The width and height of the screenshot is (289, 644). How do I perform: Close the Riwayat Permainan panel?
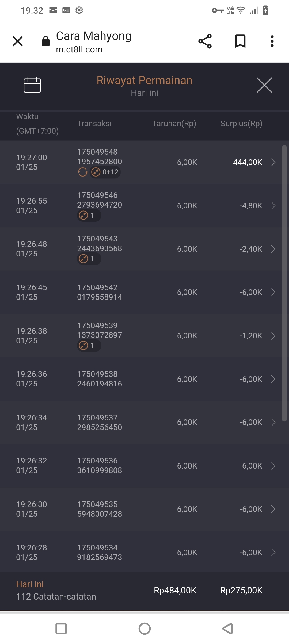[264, 85]
